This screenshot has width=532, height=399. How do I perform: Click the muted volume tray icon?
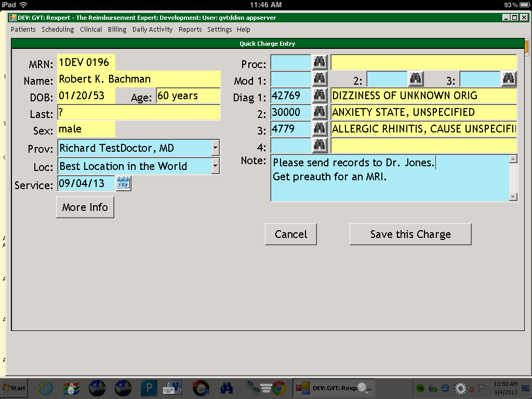pyautogui.click(x=471, y=388)
